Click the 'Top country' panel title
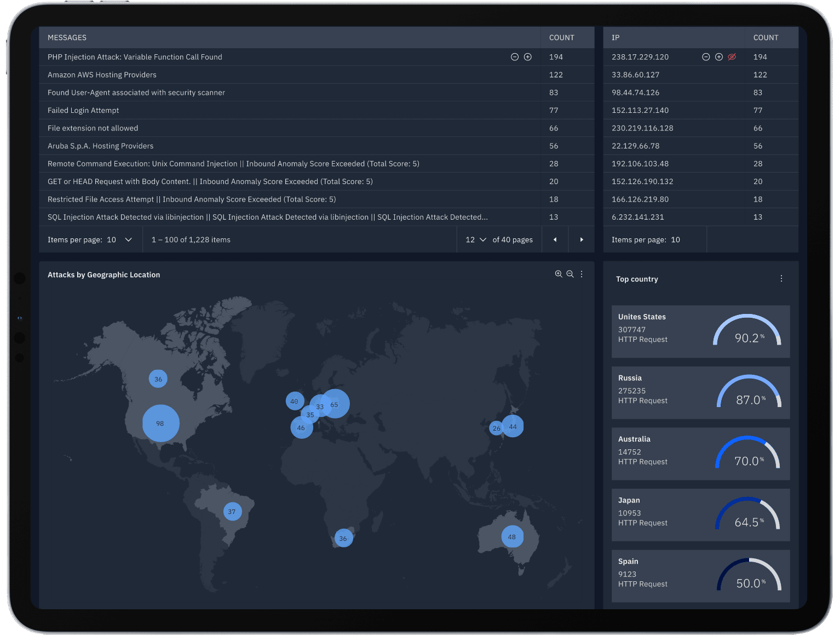The height and width of the screenshot is (635, 840). (637, 279)
